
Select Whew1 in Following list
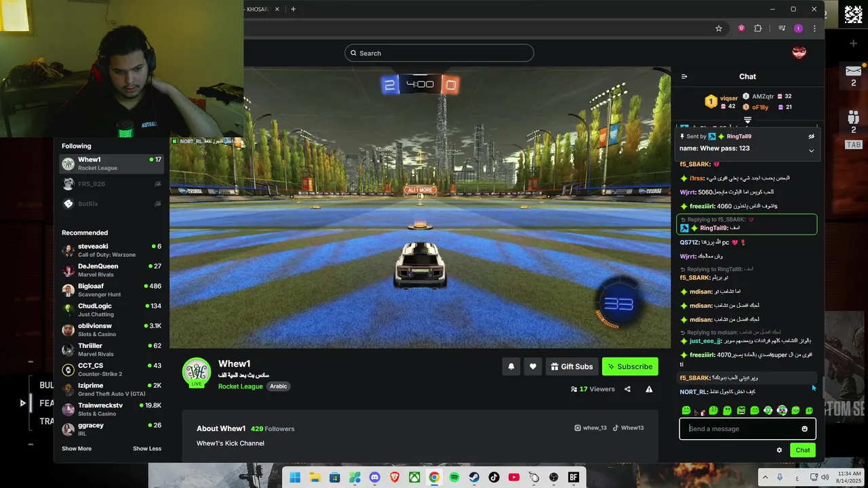(112, 164)
